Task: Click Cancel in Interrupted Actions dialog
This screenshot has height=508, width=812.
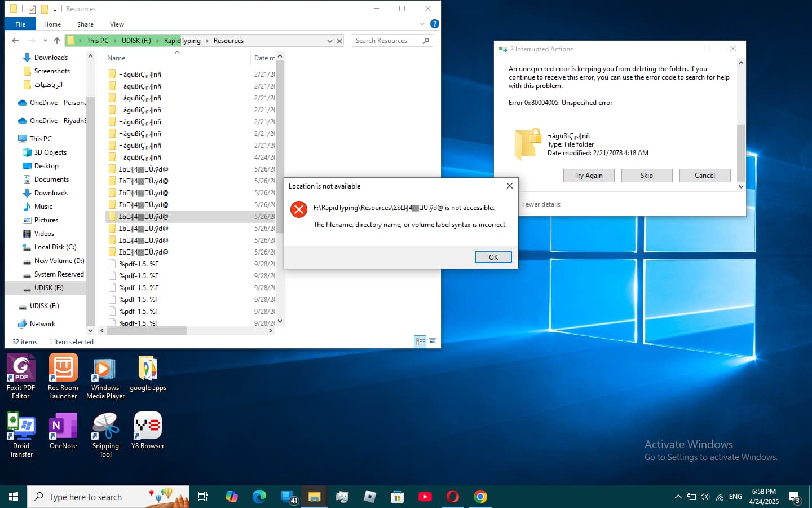Action: click(x=705, y=176)
